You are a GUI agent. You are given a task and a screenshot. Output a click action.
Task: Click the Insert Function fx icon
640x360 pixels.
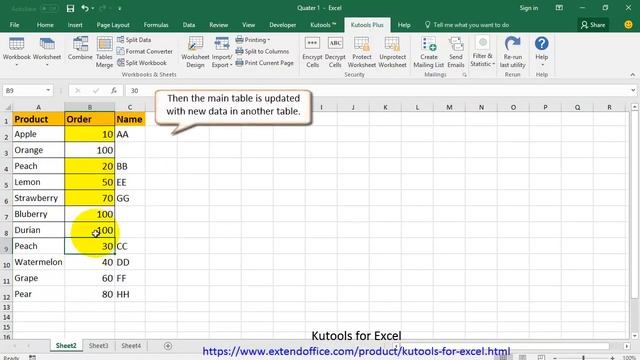114,91
